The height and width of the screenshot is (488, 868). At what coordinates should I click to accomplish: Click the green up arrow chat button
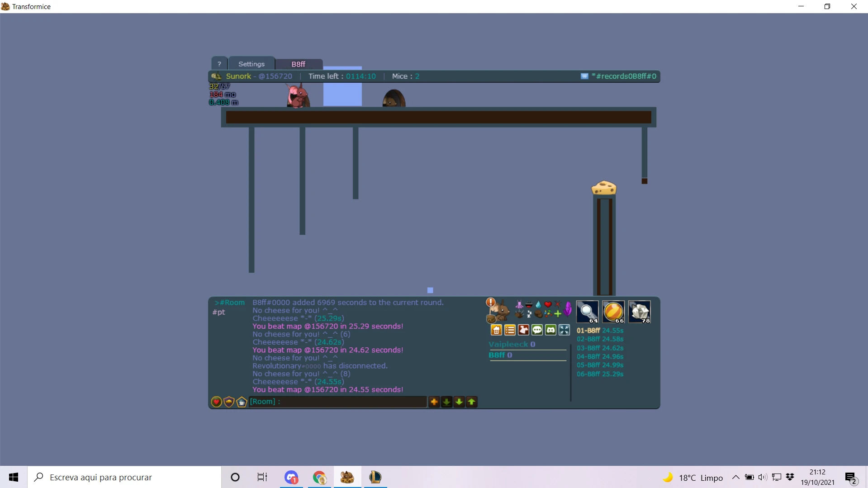tap(471, 402)
